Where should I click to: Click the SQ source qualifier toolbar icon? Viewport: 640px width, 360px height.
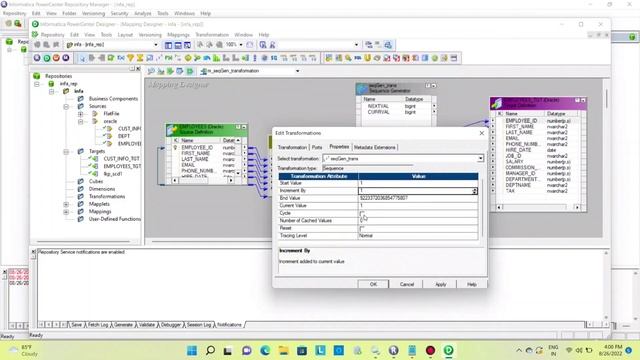[274, 58]
